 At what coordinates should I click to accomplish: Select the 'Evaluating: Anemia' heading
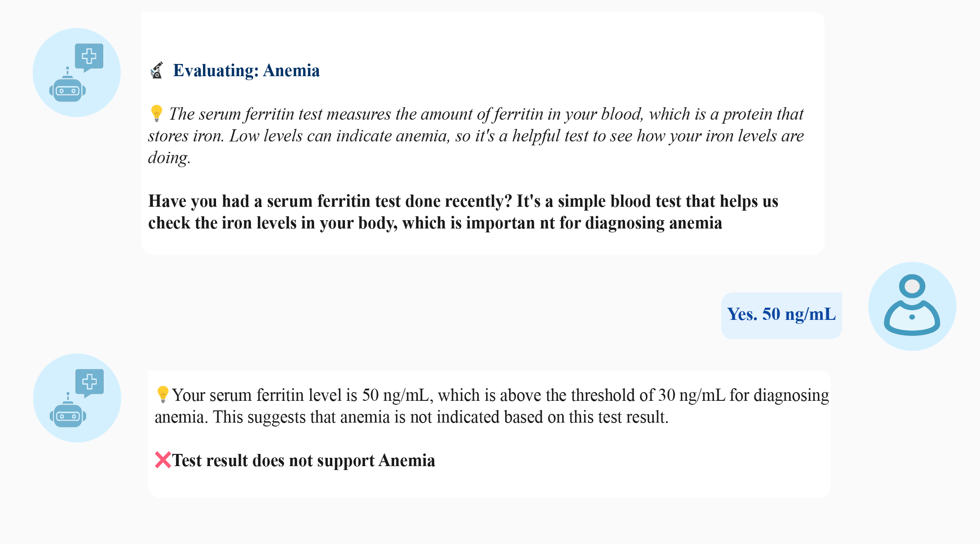pyautogui.click(x=246, y=71)
